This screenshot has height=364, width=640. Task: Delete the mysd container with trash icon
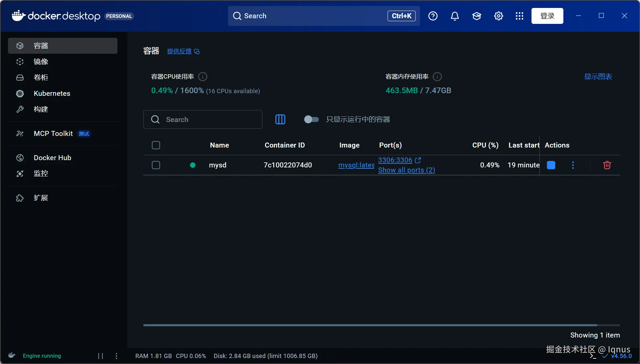(x=607, y=165)
